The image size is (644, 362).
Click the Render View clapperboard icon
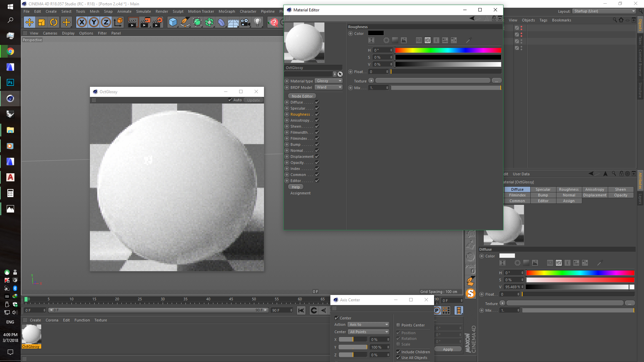click(x=133, y=22)
